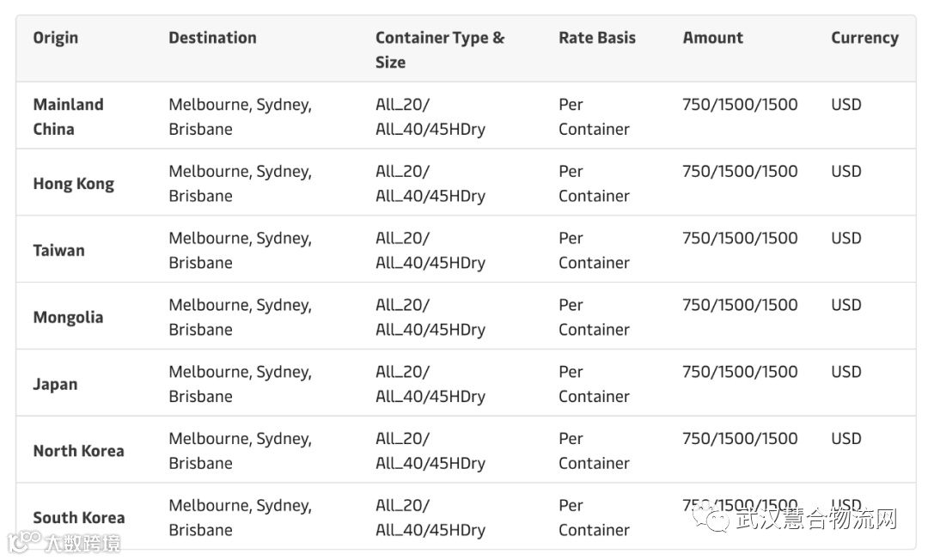Screen dimensions: 928x560
Task: Select the South Korea origin cell
Action: pos(78,518)
